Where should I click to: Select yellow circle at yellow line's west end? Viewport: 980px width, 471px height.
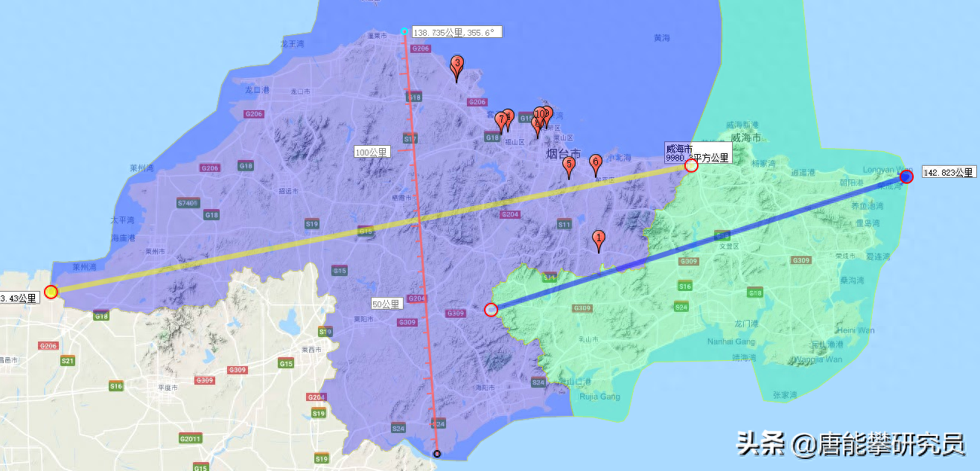(x=51, y=292)
